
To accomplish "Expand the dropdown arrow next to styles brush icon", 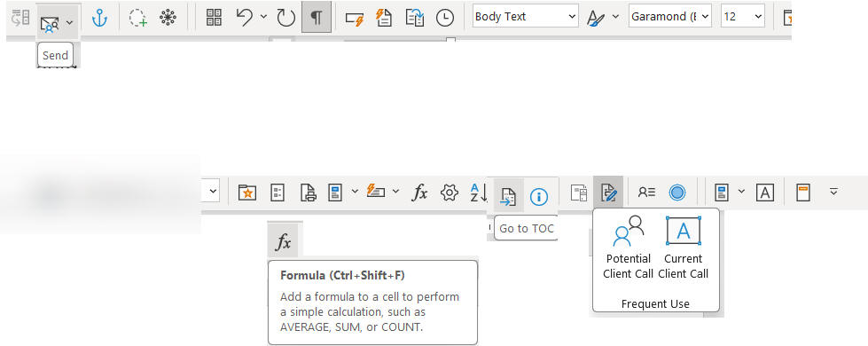I will [x=615, y=17].
